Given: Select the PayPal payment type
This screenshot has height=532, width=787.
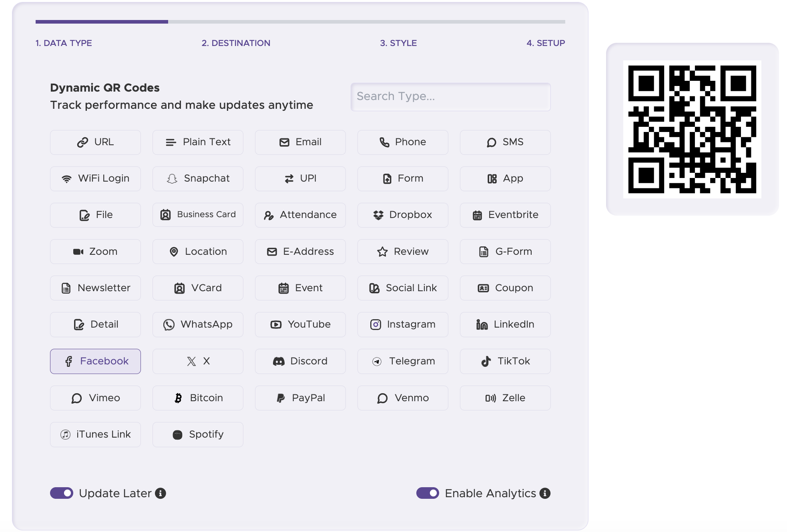Looking at the screenshot, I should [300, 398].
